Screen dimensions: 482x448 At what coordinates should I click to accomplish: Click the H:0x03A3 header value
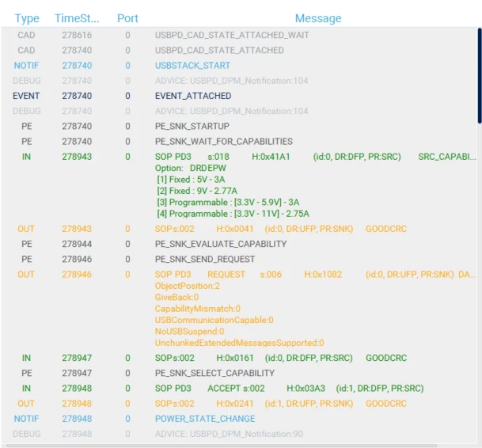[x=306, y=388]
